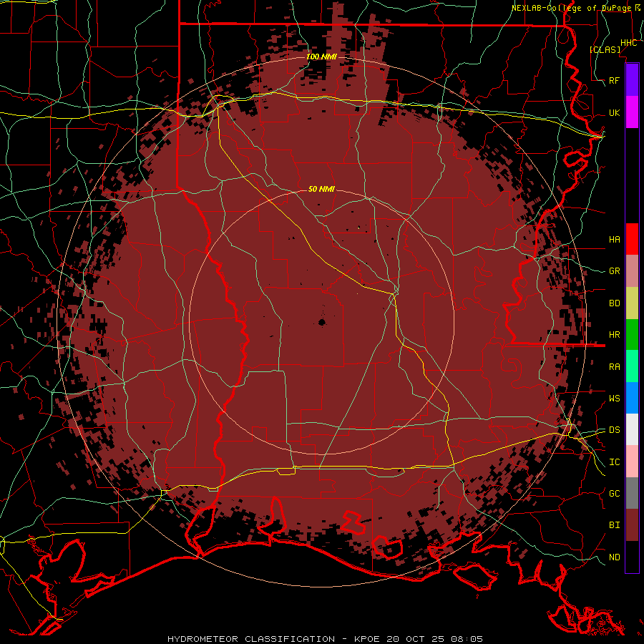Click the RF legend label

pos(615,80)
